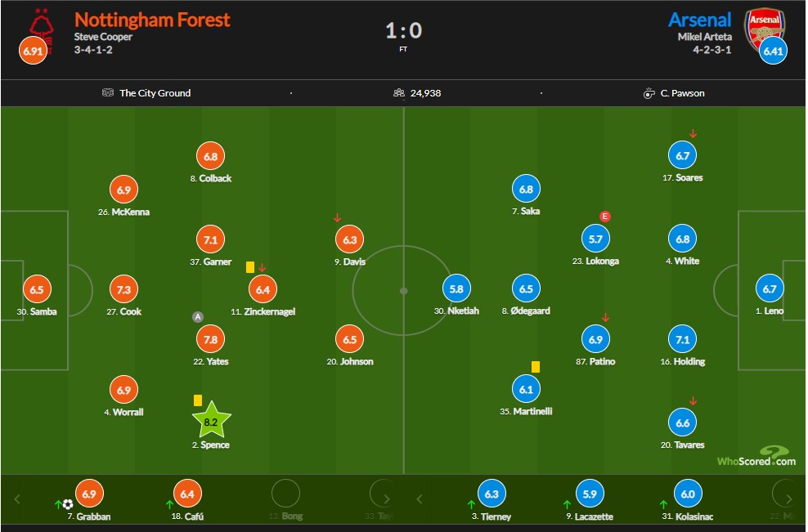The width and height of the screenshot is (808, 532).
Task: Select Ødegaard's 6.5 rating circle
Action: (526, 289)
